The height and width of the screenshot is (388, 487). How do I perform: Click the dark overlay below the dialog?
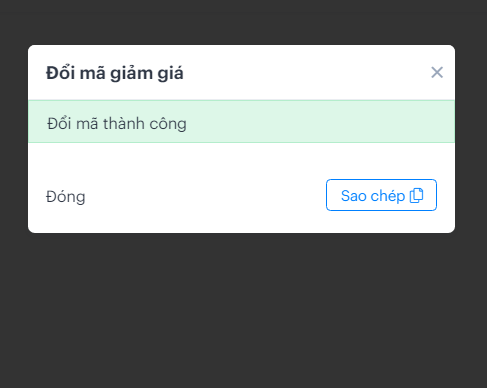point(243,310)
